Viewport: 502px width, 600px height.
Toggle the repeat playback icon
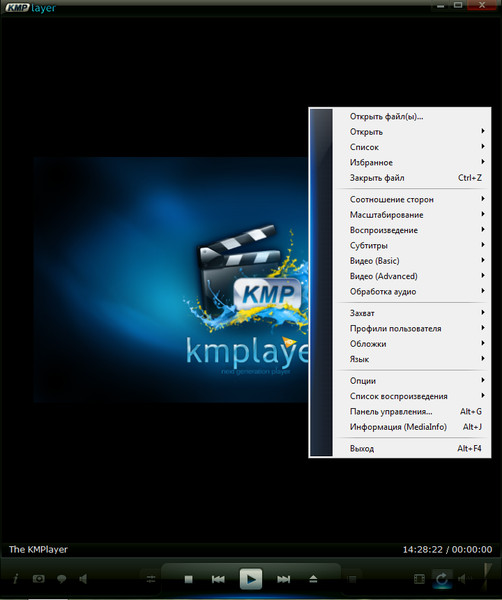[442, 579]
